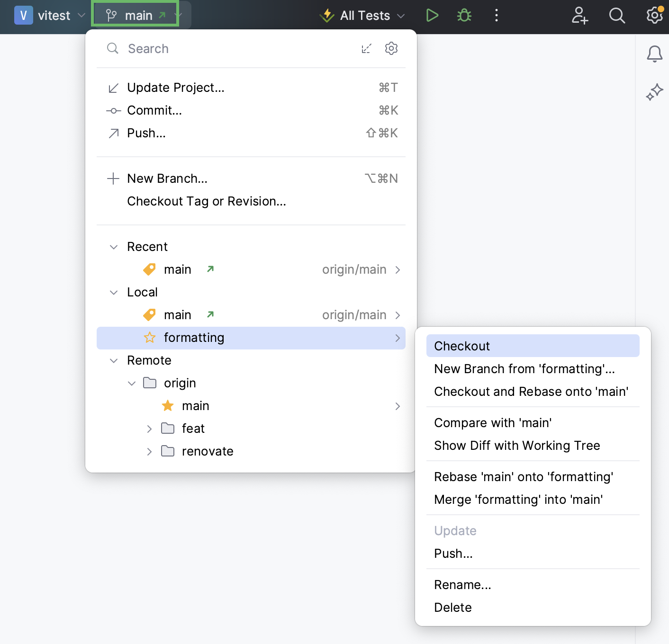
Task: Choose Checkout from the context menu
Action: click(461, 346)
